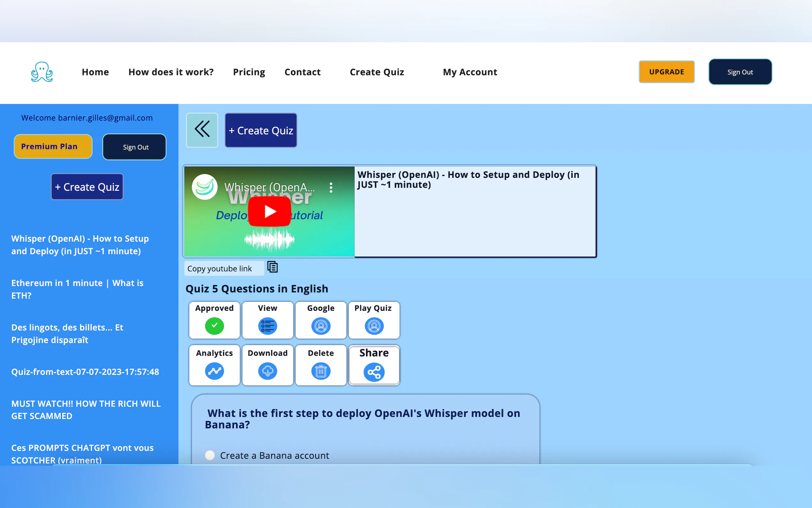Viewport: 812px width, 508px height.
Task: Delete quiz using the trash icon
Action: coord(321,371)
